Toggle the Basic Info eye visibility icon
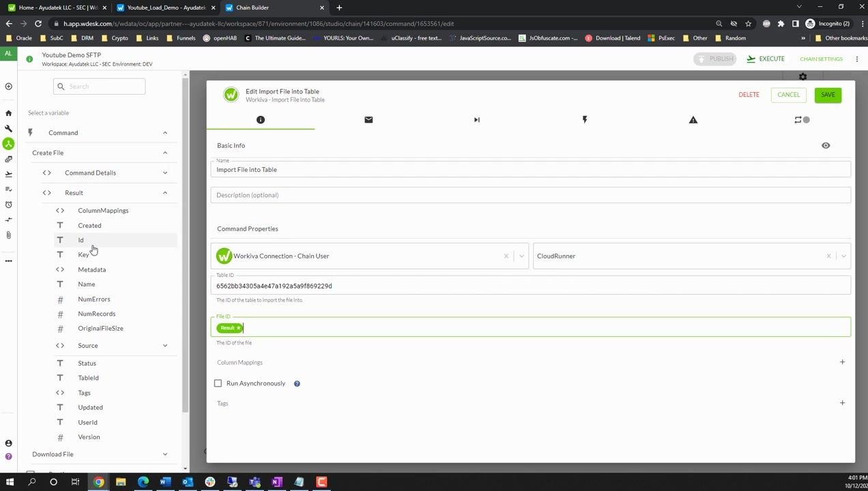Screen dimensions: 868x491 tap(826, 146)
